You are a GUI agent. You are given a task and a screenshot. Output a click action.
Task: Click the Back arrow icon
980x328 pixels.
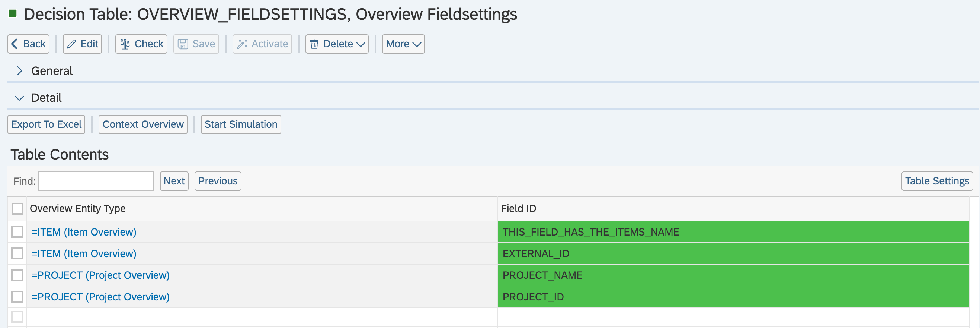[x=15, y=44]
